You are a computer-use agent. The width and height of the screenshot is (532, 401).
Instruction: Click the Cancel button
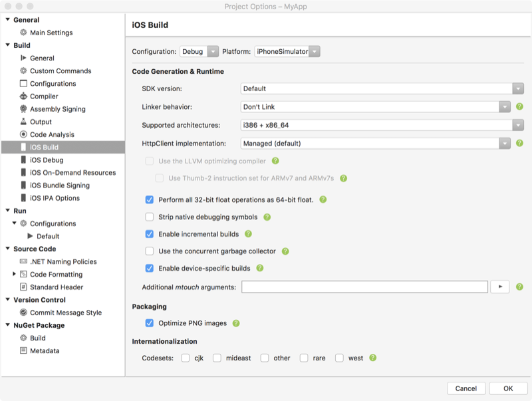click(466, 388)
